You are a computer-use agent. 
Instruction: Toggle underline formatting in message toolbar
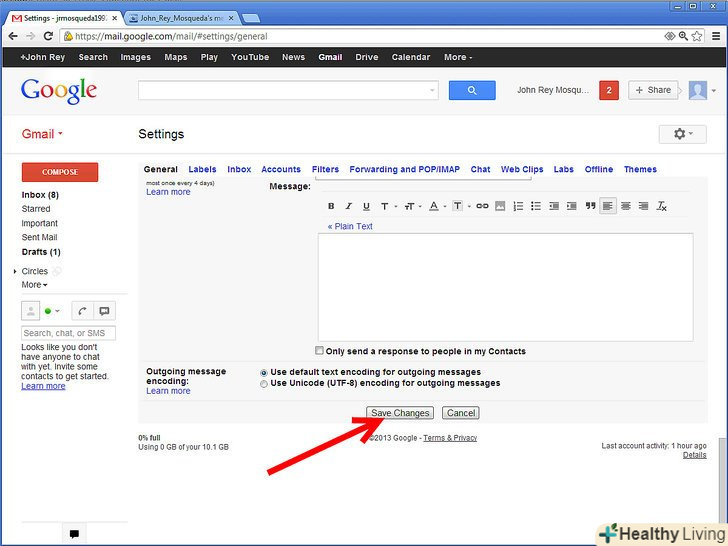pos(366,206)
